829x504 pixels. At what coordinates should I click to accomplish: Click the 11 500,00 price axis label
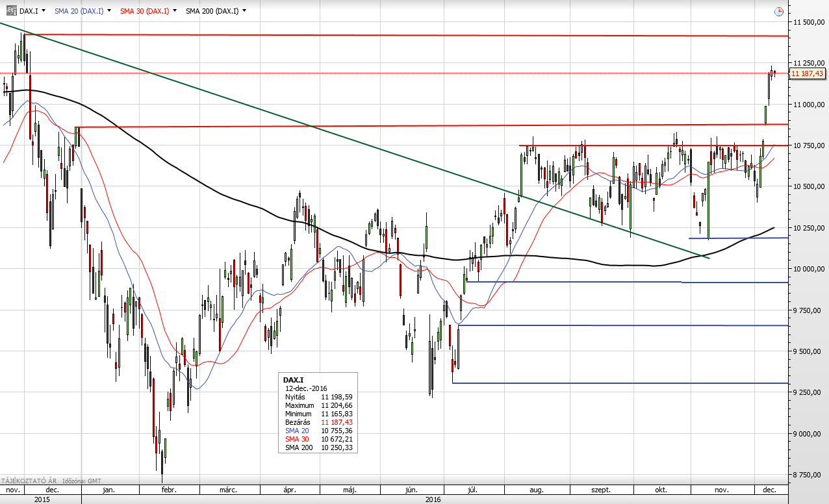[x=808, y=23]
